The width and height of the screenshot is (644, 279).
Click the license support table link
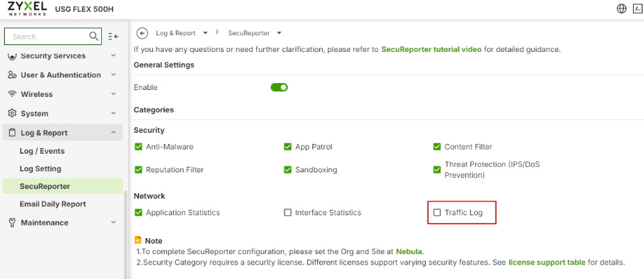pos(546,262)
